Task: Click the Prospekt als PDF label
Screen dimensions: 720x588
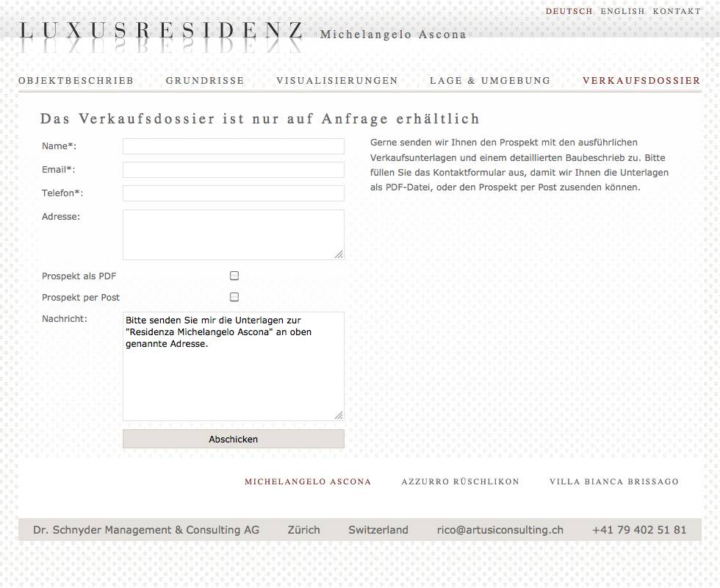Action: pos(79,276)
